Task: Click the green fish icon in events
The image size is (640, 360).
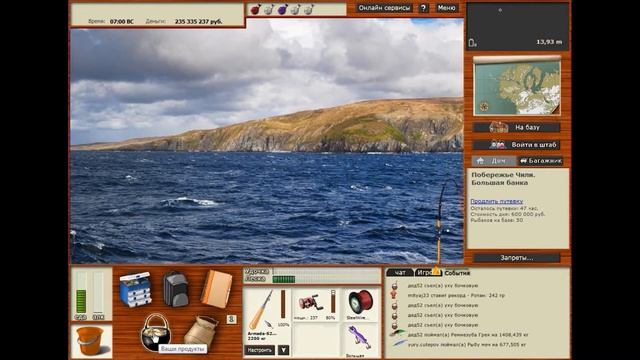Action: 397,333
